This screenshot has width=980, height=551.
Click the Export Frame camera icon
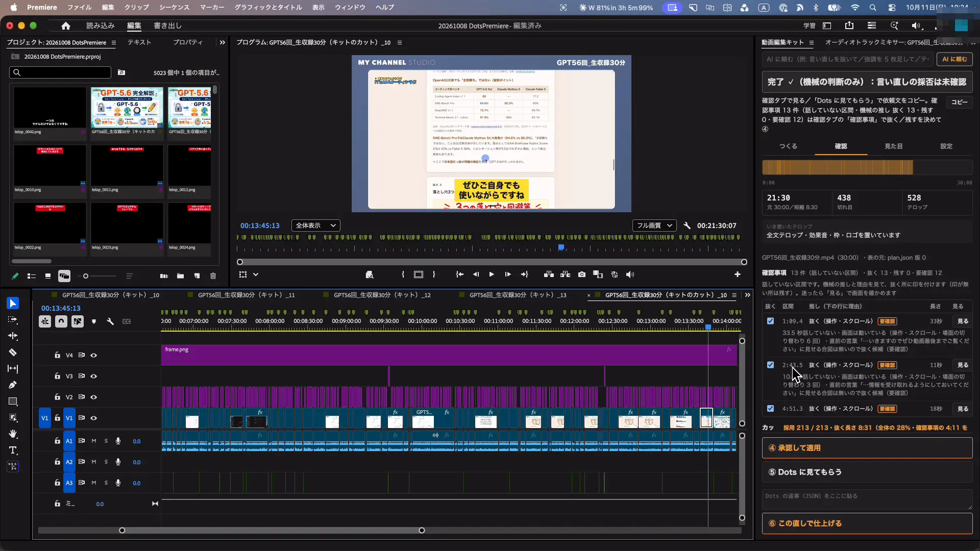click(582, 274)
